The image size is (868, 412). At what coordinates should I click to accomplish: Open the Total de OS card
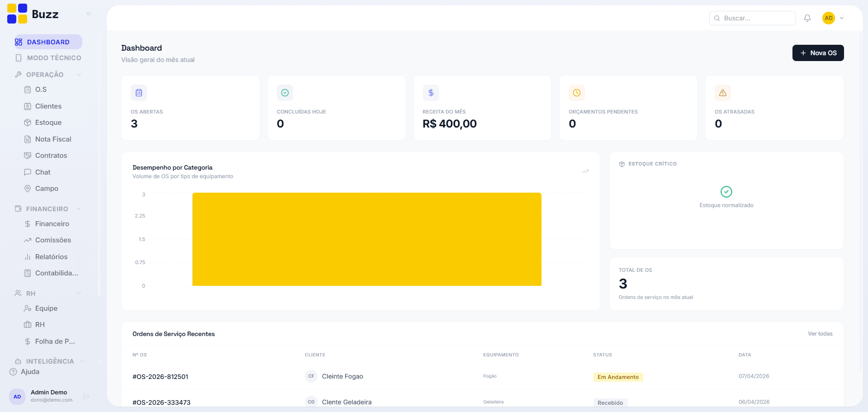point(726,284)
